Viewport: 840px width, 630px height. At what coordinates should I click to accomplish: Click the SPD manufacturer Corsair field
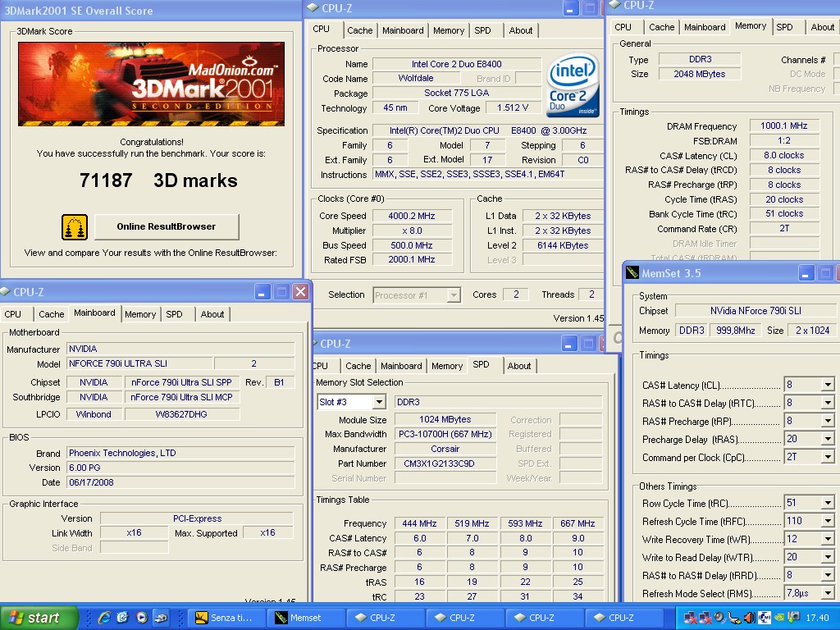445,449
